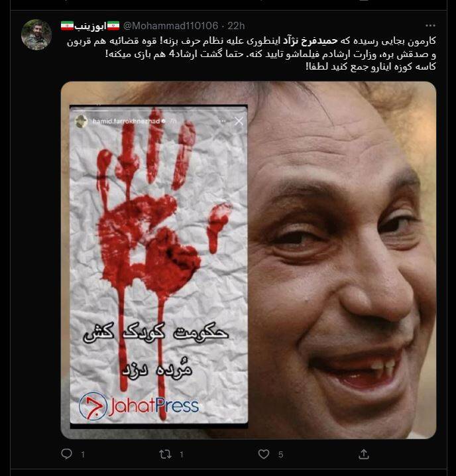This screenshot has height=476, width=456.
Task: Click the bolded حمیدفرخ نژآد name in tweet text
Action: [310, 41]
